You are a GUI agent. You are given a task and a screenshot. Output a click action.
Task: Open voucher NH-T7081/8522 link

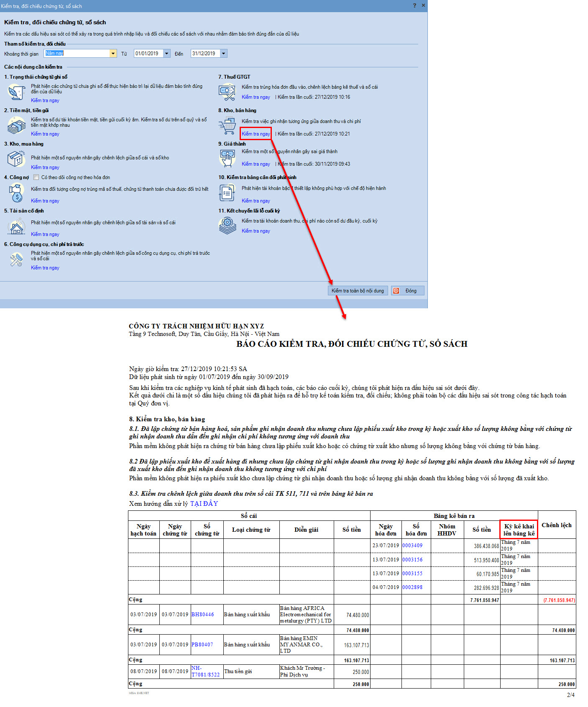point(205,671)
